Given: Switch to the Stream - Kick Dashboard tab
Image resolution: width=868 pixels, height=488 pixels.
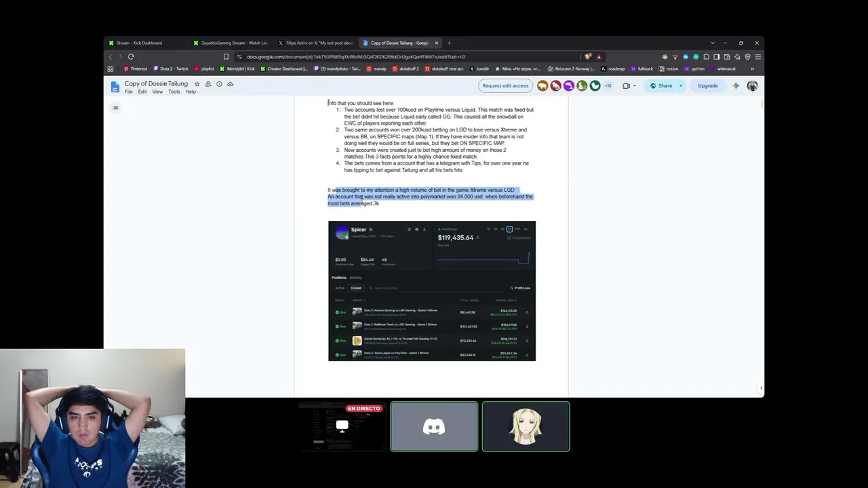Looking at the screenshot, I should [145, 43].
